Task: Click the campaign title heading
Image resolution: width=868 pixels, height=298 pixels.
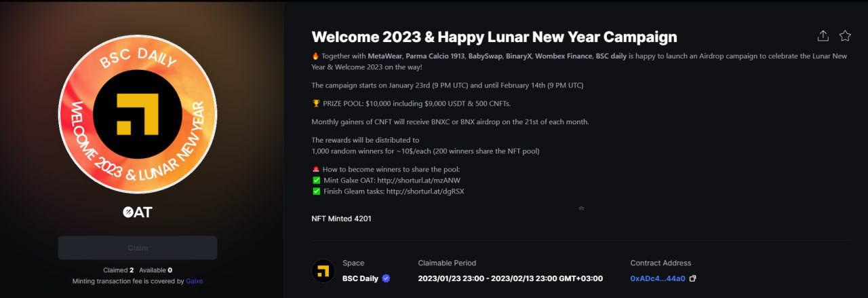Action: click(x=494, y=37)
